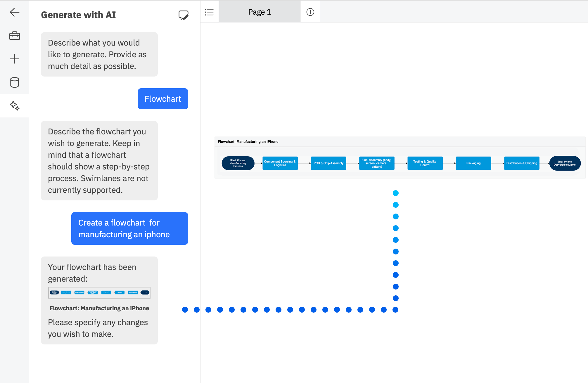The width and height of the screenshot is (588, 383).
Task: Click the plus icon to create new item
Action: coord(14,59)
